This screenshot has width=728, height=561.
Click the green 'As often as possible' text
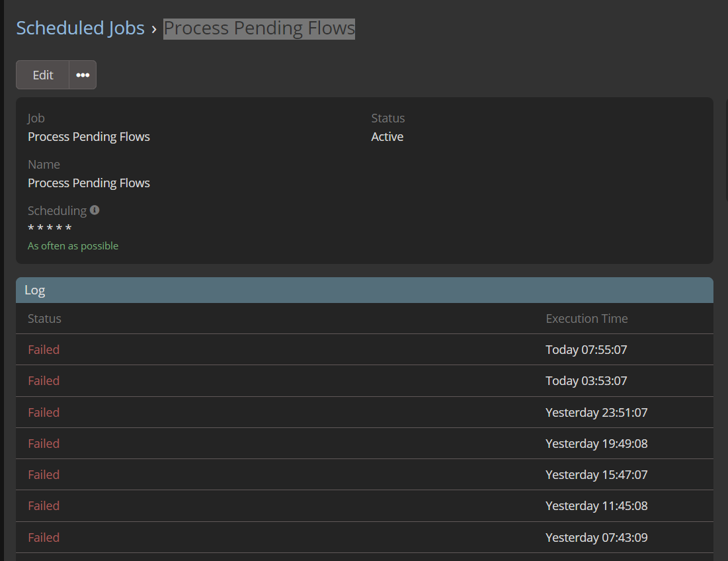click(73, 246)
